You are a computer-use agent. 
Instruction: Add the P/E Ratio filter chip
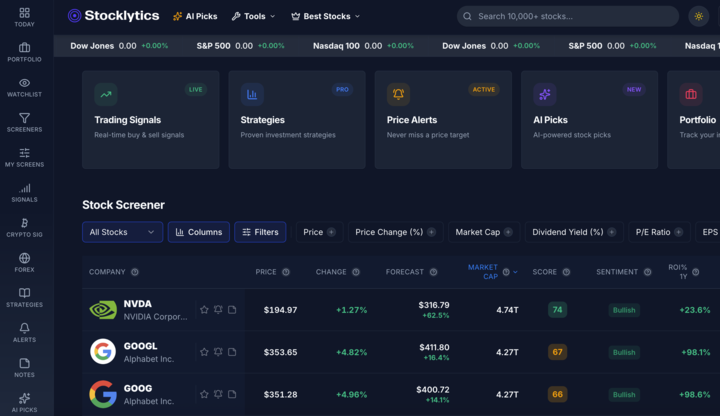(659, 232)
